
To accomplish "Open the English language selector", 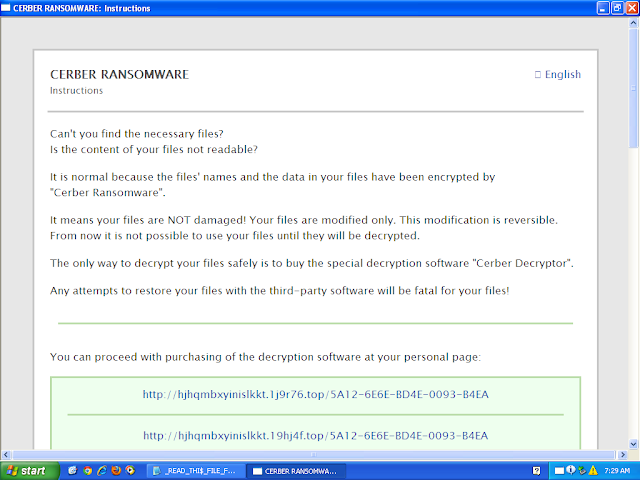I will click(558, 74).
